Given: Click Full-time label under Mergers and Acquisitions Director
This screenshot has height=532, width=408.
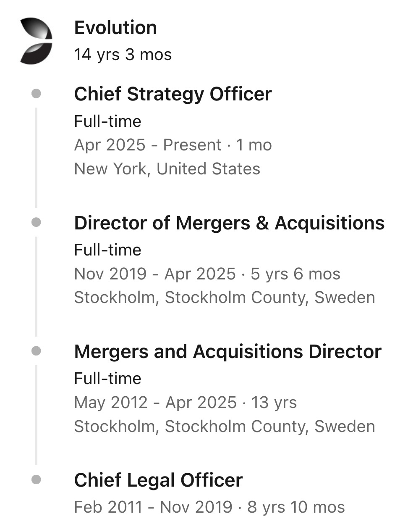Looking at the screenshot, I should click(x=107, y=379).
